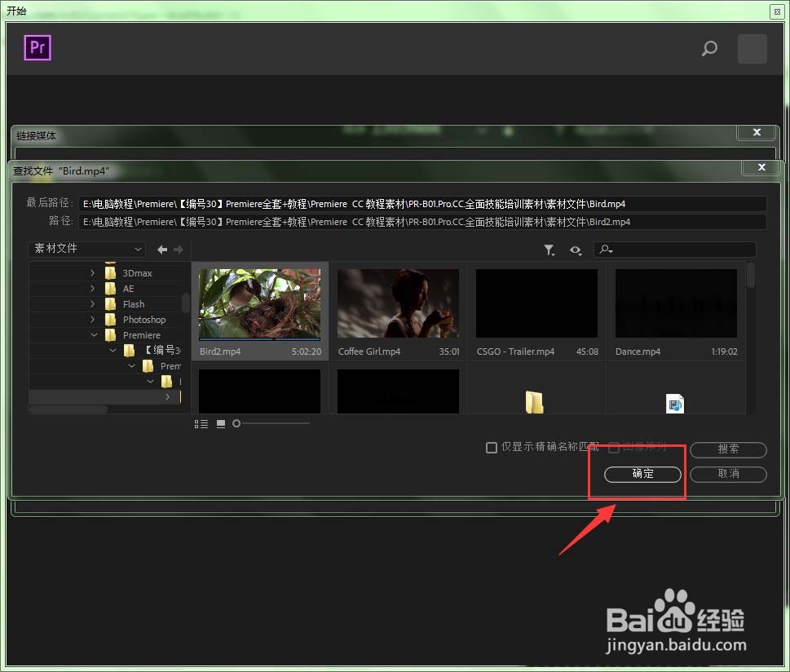Switch to list view icon

[x=201, y=424]
